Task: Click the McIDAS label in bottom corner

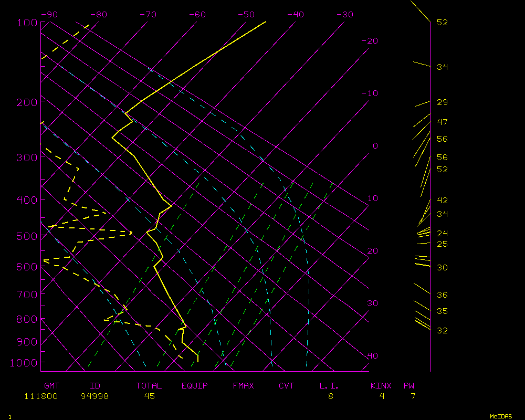Action: click(501, 416)
